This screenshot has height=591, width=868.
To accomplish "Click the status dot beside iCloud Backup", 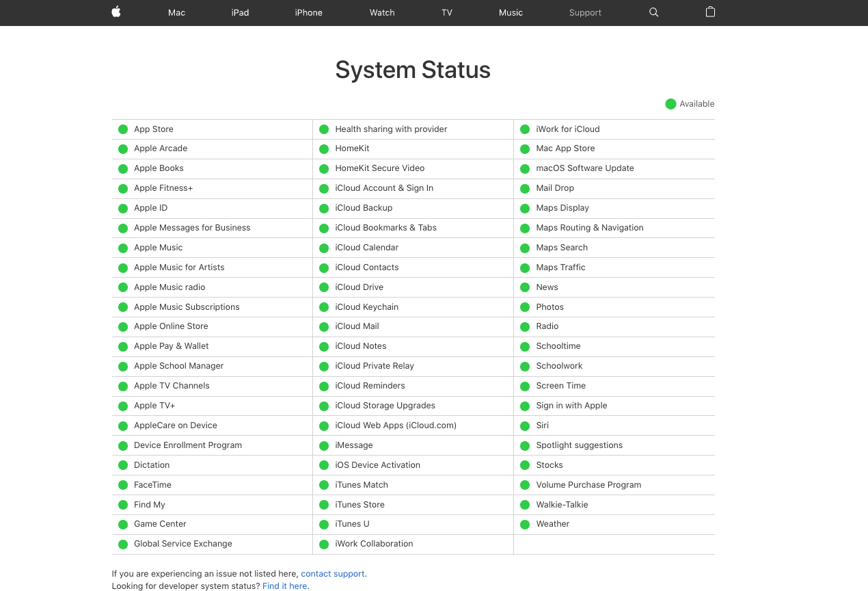I will point(324,209).
